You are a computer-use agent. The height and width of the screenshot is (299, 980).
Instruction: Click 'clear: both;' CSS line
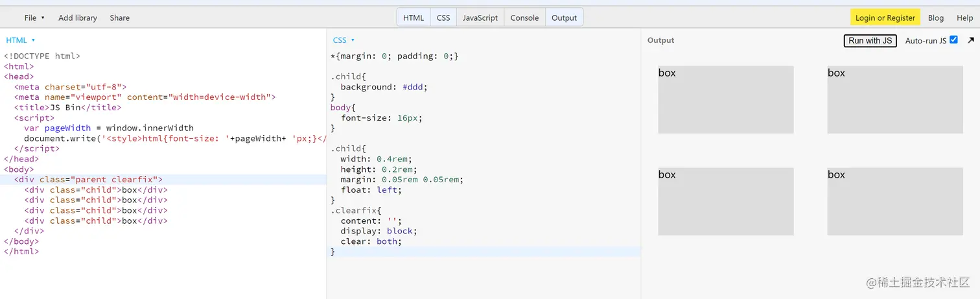pyautogui.click(x=371, y=241)
